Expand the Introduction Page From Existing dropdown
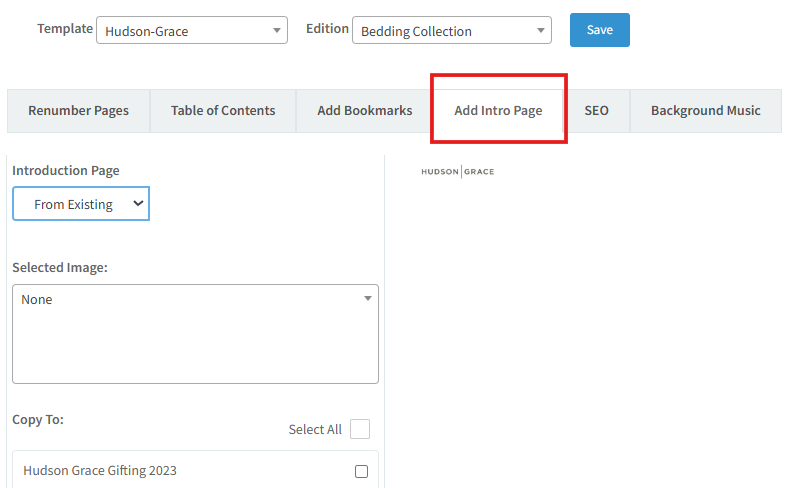 pos(80,204)
